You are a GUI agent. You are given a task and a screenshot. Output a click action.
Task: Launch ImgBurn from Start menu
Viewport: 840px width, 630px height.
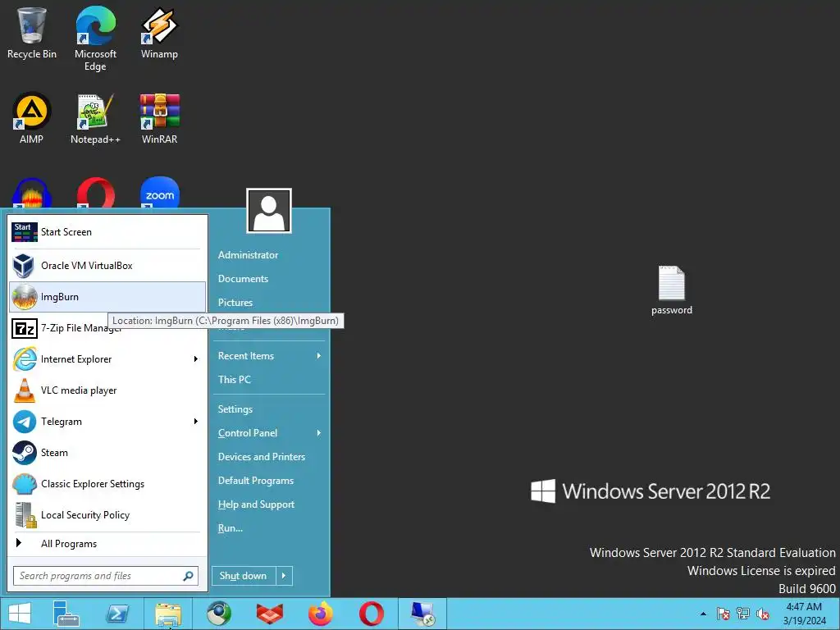[107, 297]
